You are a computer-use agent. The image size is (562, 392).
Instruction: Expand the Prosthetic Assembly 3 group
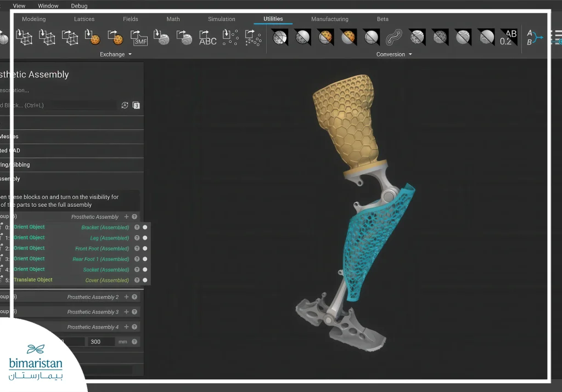(x=70, y=312)
